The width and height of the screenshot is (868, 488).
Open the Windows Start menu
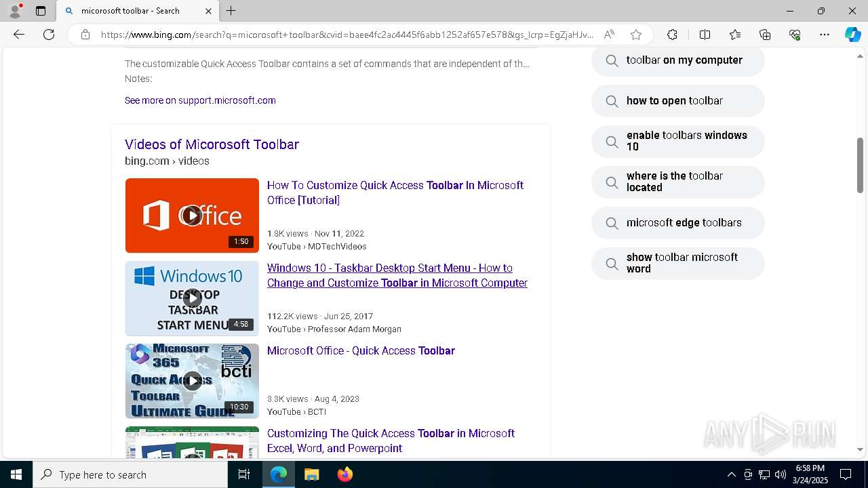pyautogui.click(x=16, y=474)
